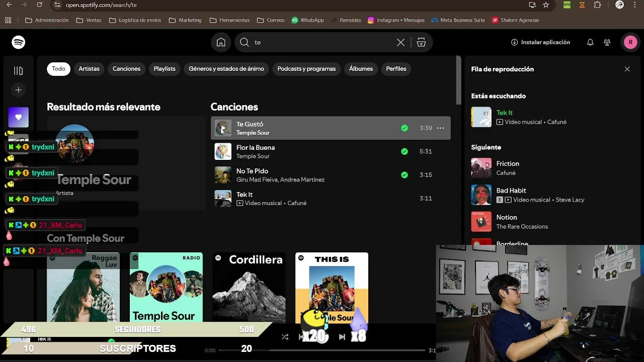Select Podcasts y programas filter
644x362 pixels.
[306, 69]
